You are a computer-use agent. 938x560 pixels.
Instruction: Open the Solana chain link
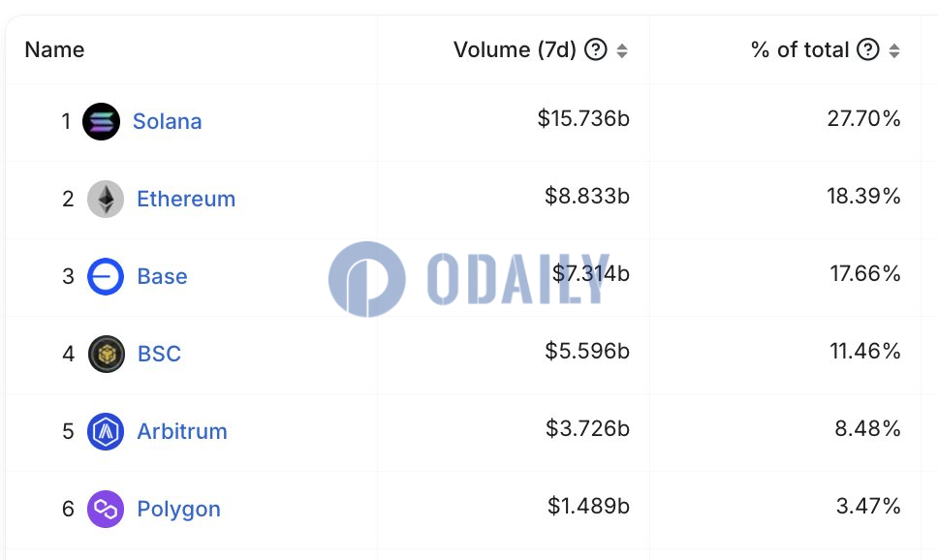coord(167,121)
